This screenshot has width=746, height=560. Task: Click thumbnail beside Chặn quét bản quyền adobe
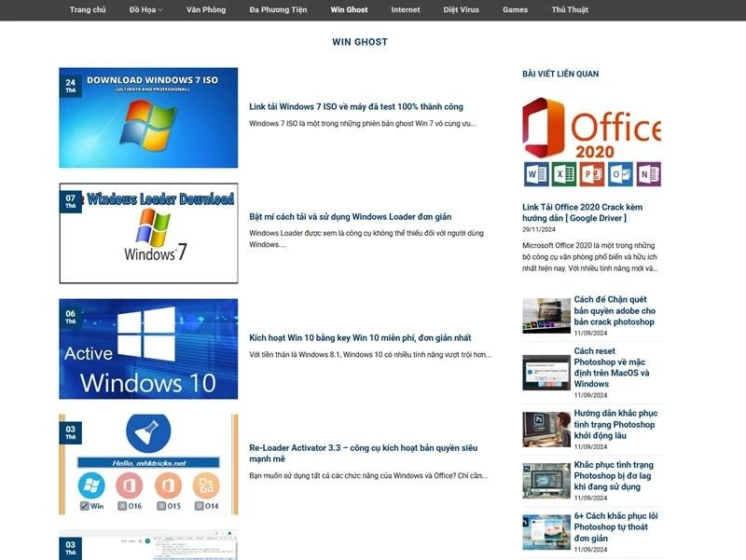(x=546, y=316)
